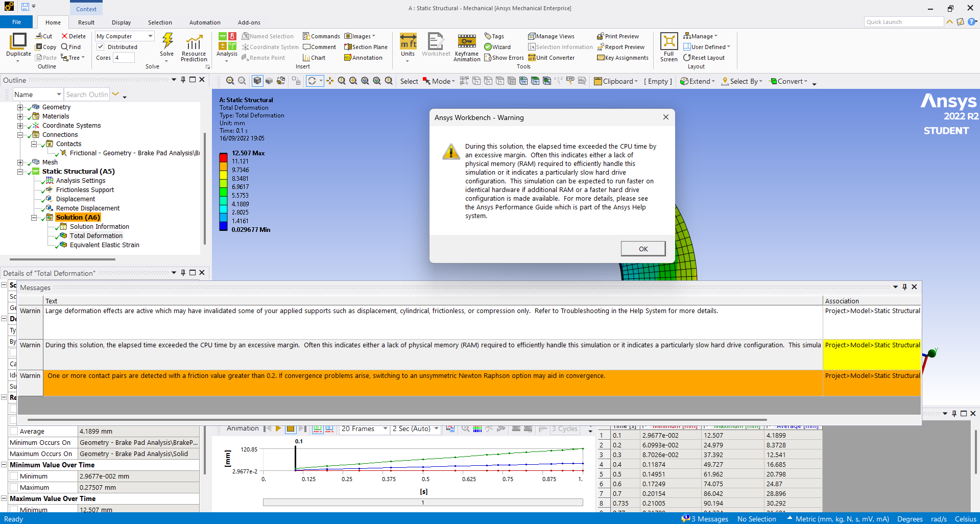980x524 pixels.
Task: Open the 20 Frames dropdown
Action: click(x=365, y=429)
